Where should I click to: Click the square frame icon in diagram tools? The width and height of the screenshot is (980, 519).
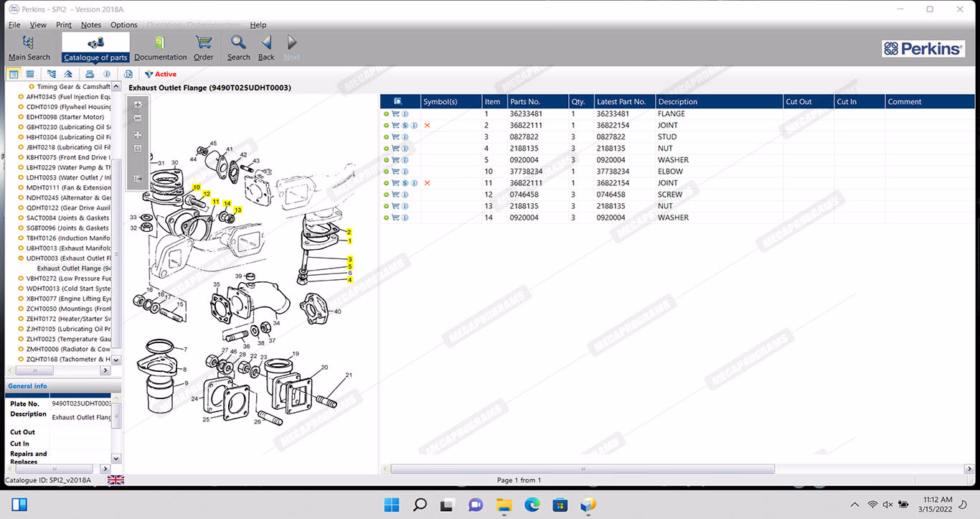click(x=138, y=149)
